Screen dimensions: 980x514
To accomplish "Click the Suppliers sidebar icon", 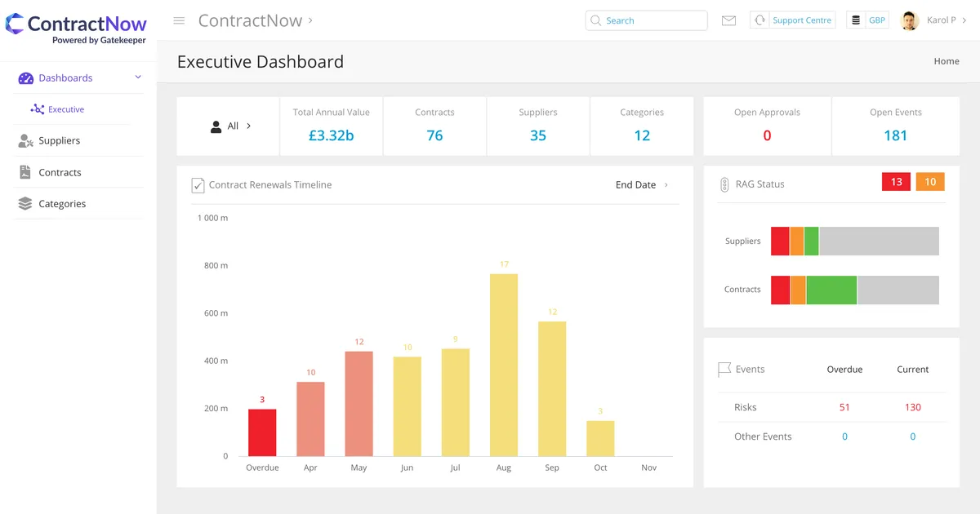I will point(25,141).
